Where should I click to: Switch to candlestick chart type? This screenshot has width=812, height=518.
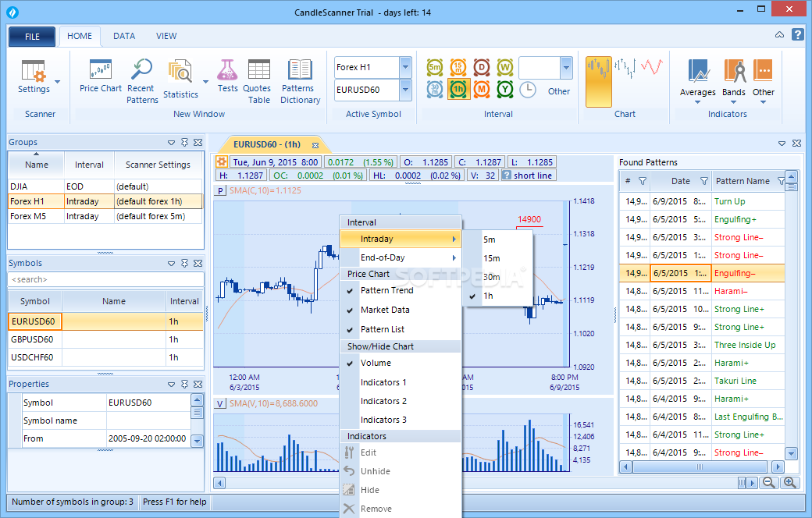(599, 82)
